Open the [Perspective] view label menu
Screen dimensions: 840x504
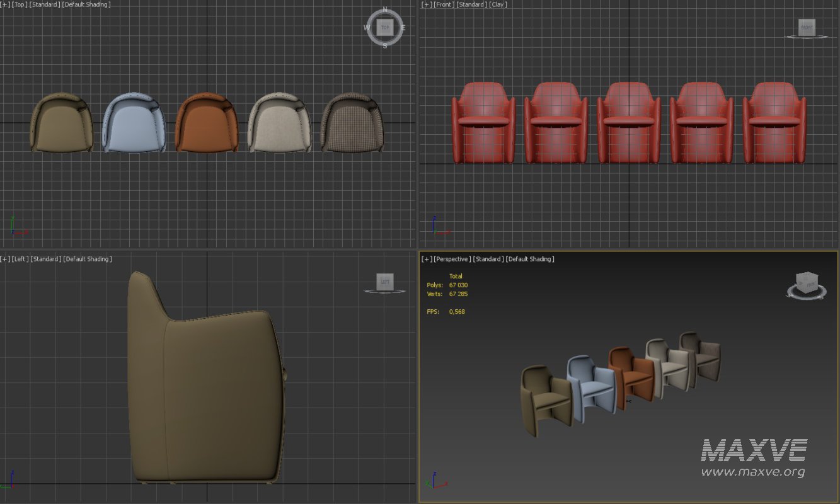pyautogui.click(x=452, y=259)
